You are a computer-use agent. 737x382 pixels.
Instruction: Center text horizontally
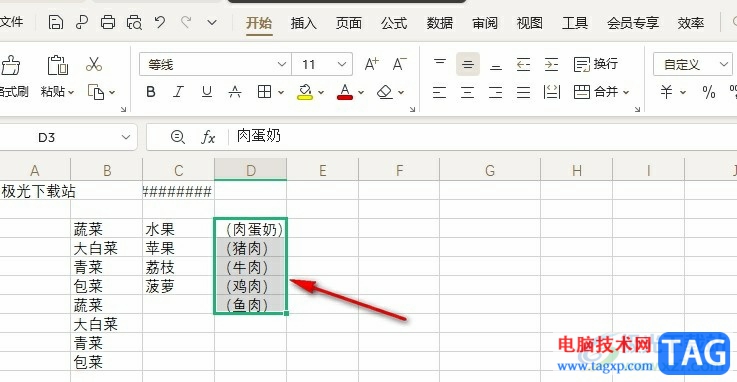pos(467,92)
